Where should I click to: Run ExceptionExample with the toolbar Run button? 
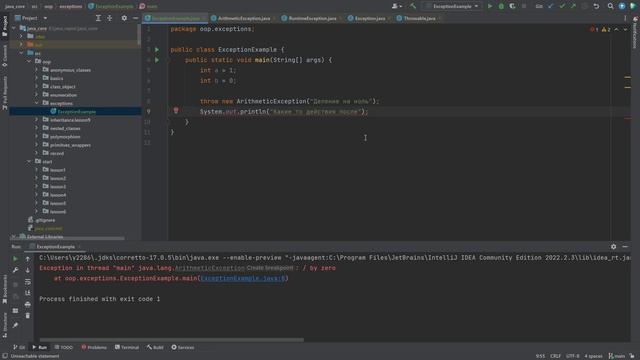(x=490, y=6)
